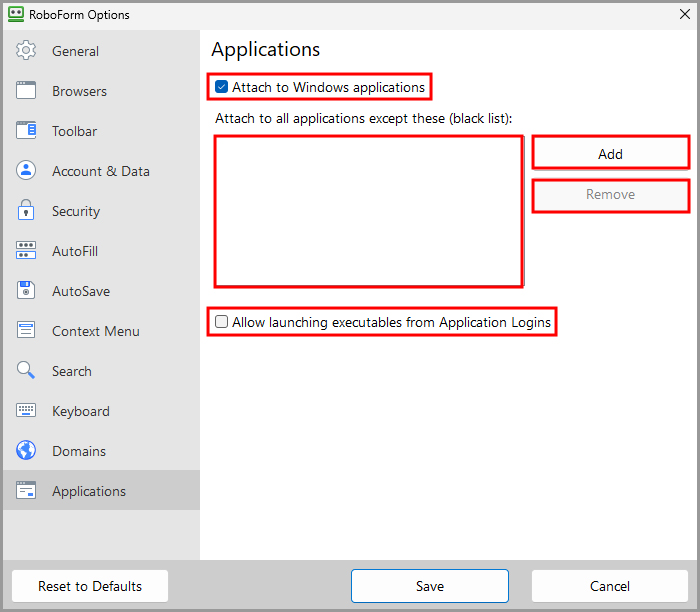Click the Security padlock icon

(x=26, y=210)
